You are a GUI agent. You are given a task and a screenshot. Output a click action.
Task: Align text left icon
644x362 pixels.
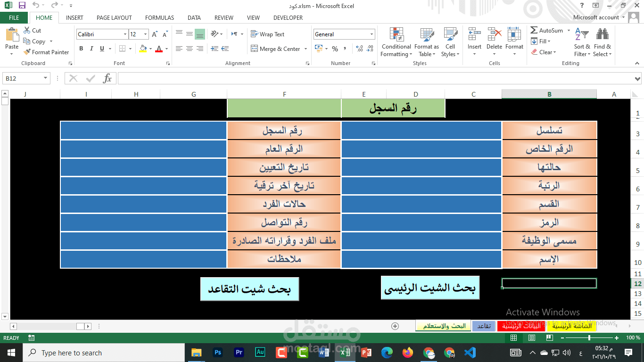179,49
